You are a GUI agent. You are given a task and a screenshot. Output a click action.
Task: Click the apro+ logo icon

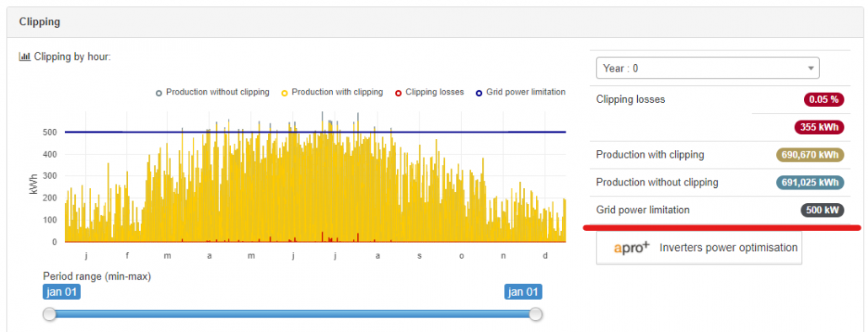632,248
